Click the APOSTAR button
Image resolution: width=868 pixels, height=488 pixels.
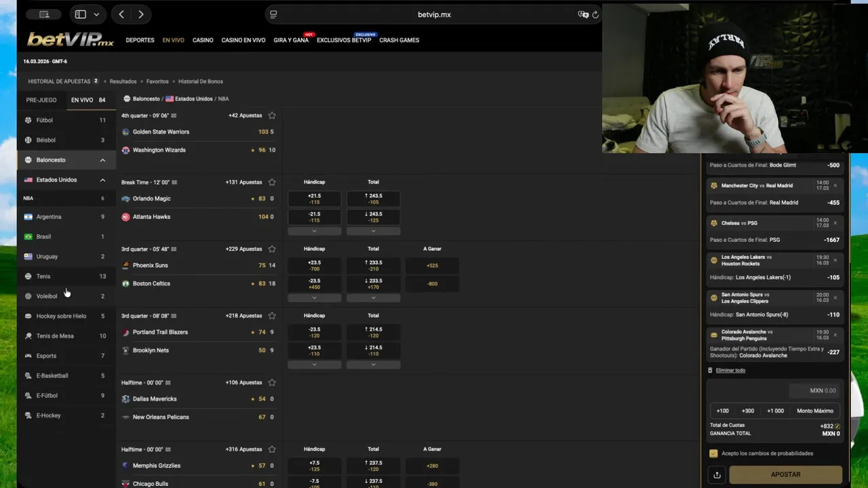785,475
